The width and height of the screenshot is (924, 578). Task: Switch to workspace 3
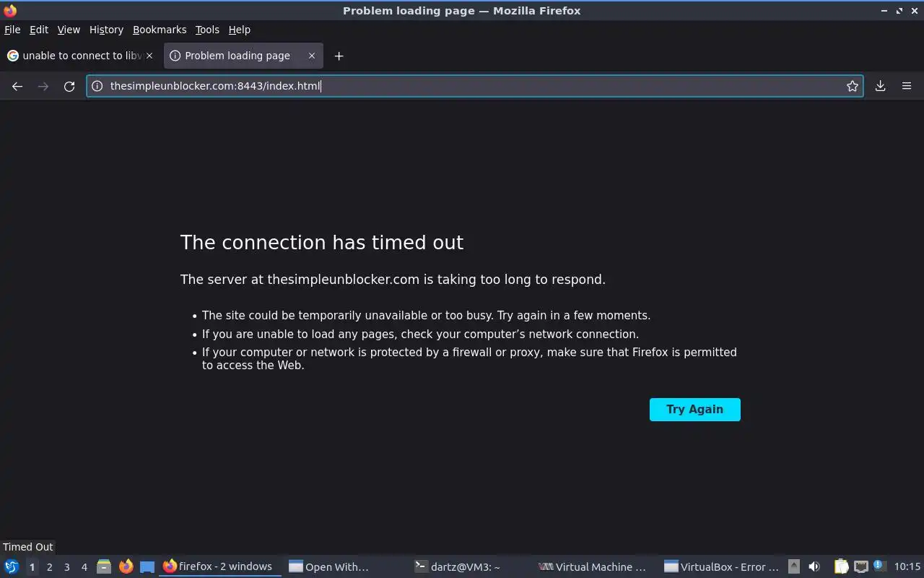tap(66, 567)
